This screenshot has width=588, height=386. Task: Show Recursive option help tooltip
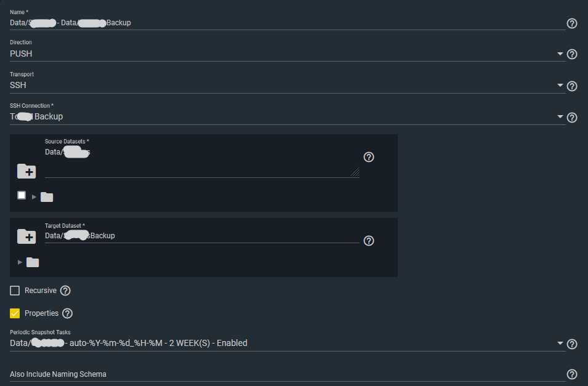coord(65,291)
